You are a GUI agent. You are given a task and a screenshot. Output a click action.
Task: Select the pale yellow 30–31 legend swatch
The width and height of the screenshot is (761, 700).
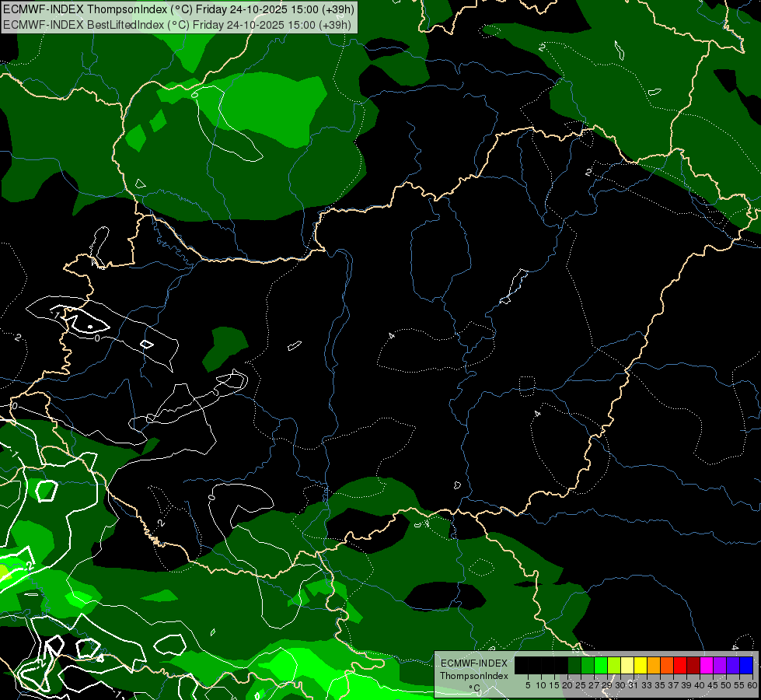pyautogui.click(x=627, y=666)
